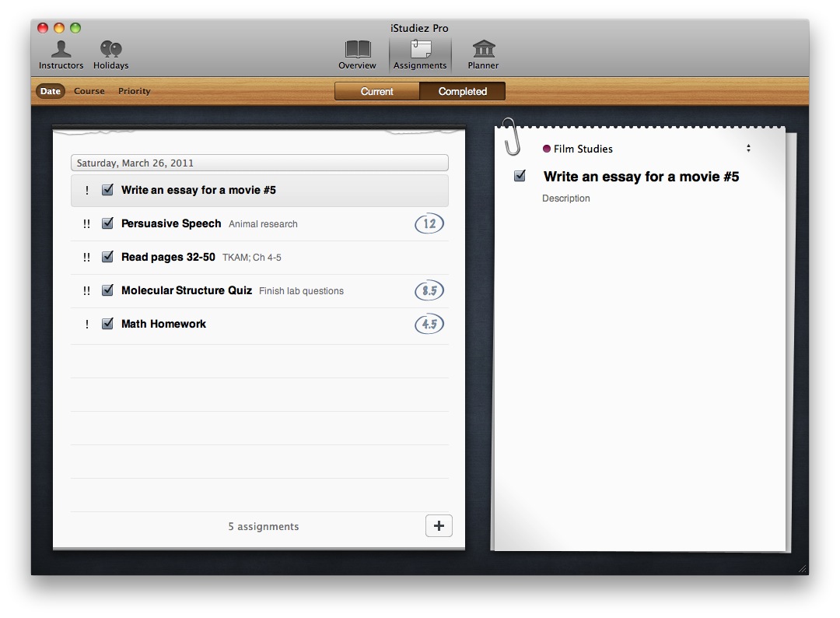Click the 8.5 grade badge for Molecular Quiz
Viewport: 840px width, 618px height.
click(x=429, y=291)
